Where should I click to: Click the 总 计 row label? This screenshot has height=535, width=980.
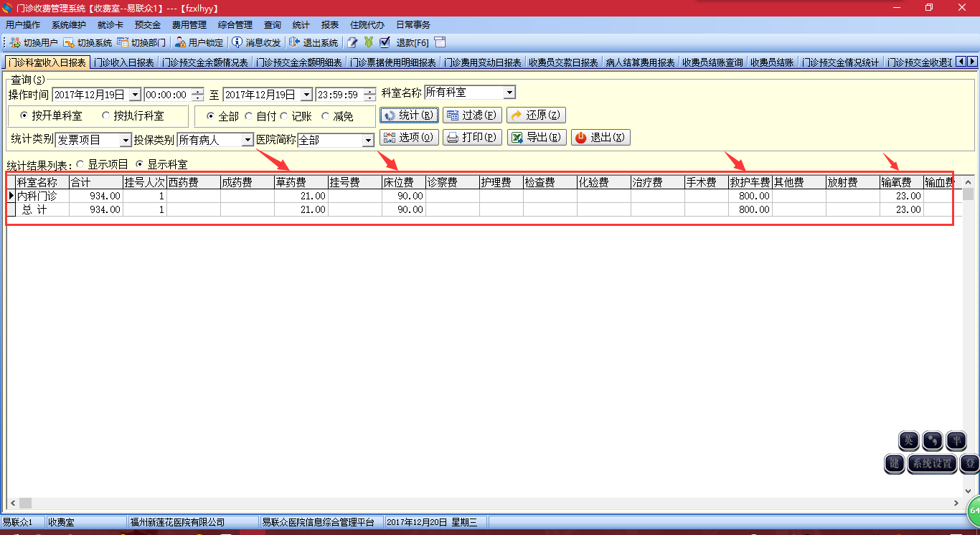coord(42,209)
